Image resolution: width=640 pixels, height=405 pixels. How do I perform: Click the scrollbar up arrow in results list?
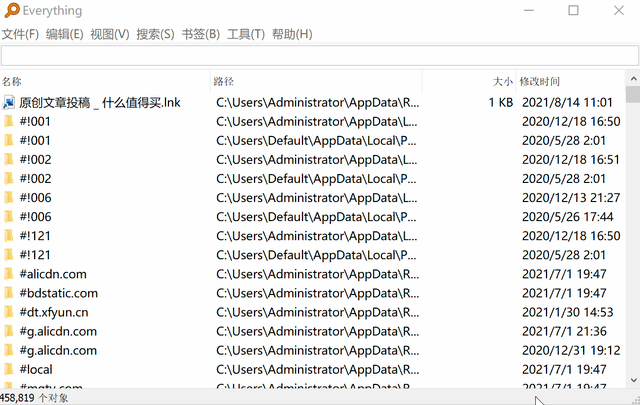click(x=633, y=78)
